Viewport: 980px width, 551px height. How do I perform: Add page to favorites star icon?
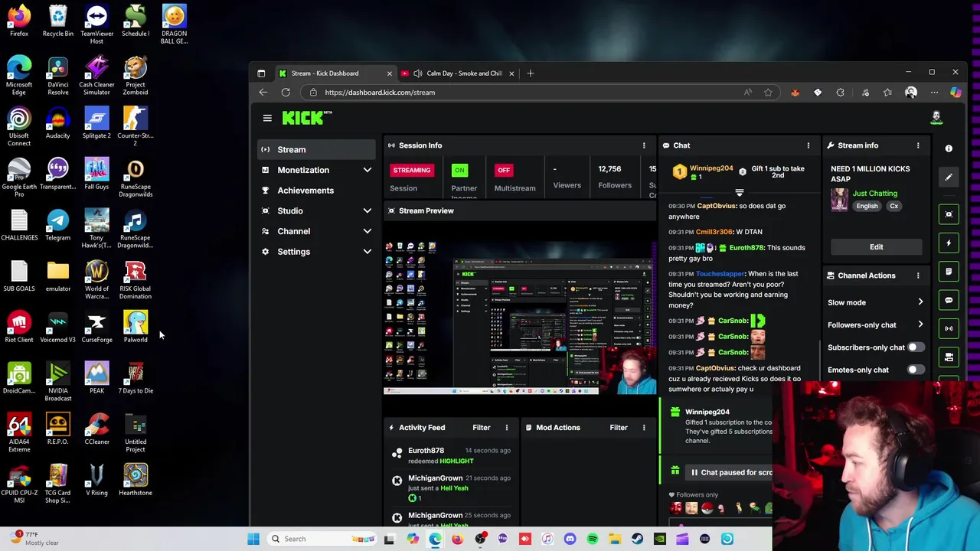coord(768,93)
